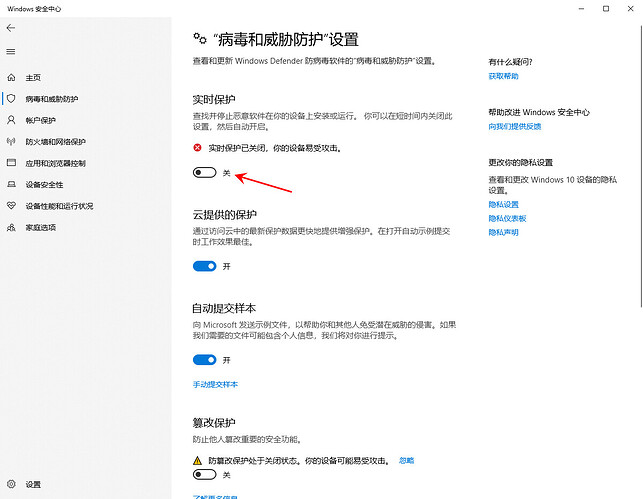This screenshot has height=499, width=643.
Task: Open 主页 in the sidebar
Action: (x=33, y=77)
